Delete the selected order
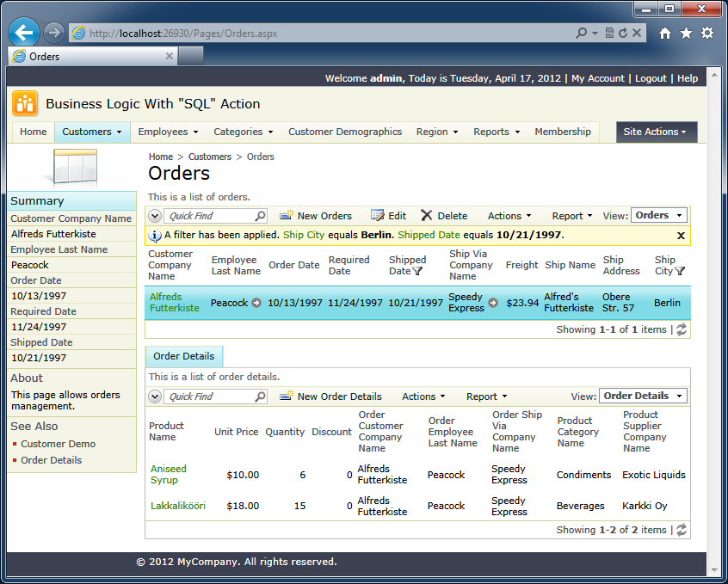Image resolution: width=728 pixels, height=584 pixels. point(444,216)
